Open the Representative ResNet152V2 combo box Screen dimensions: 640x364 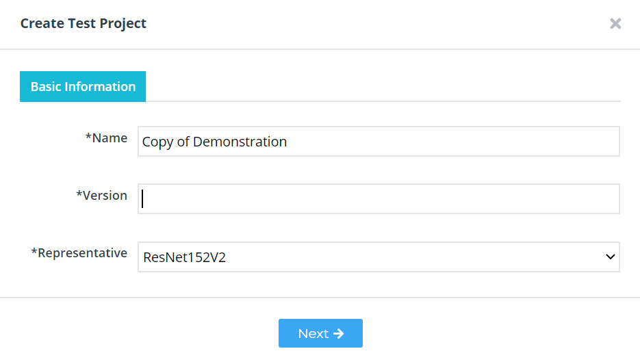pyautogui.click(x=379, y=257)
